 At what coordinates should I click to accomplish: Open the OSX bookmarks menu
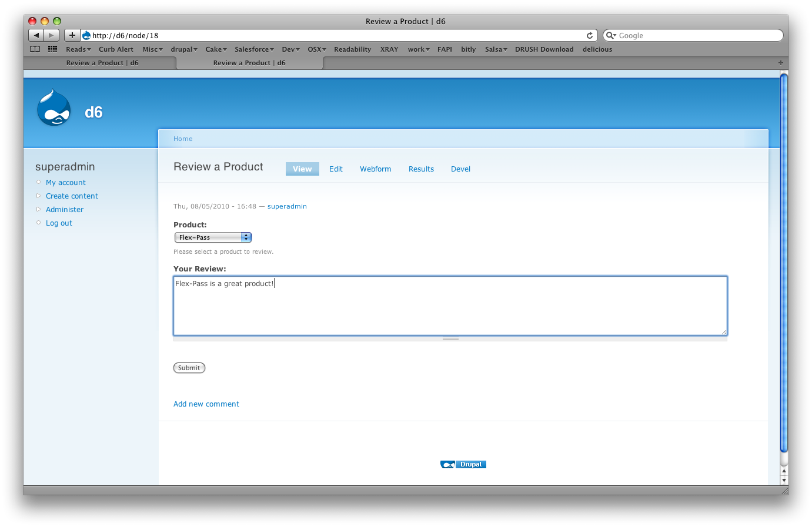point(316,49)
